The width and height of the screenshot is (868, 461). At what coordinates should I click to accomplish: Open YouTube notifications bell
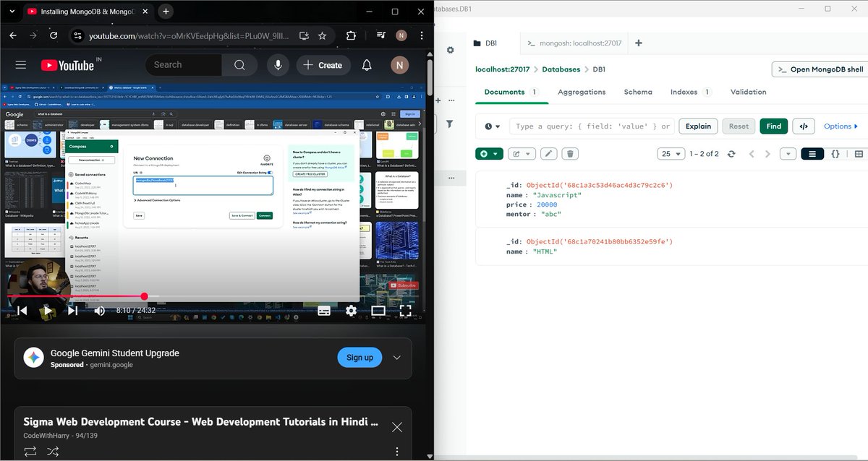(367, 65)
